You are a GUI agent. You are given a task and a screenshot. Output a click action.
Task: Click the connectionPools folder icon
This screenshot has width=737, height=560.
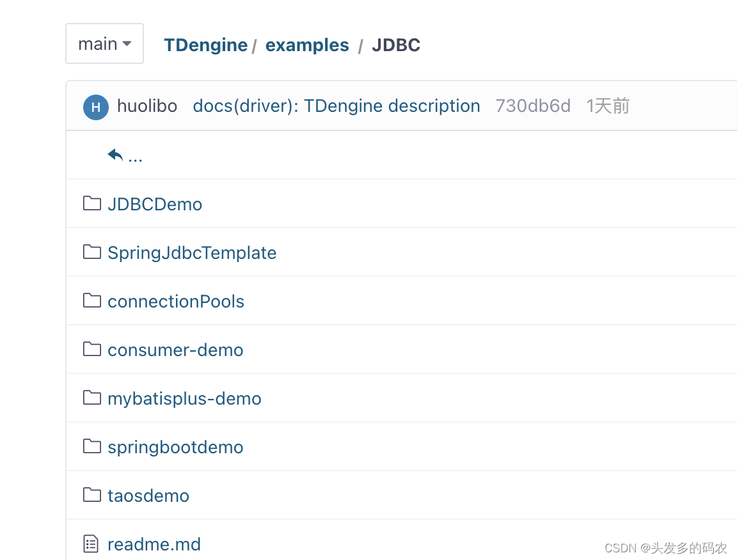pyautogui.click(x=91, y=300)
